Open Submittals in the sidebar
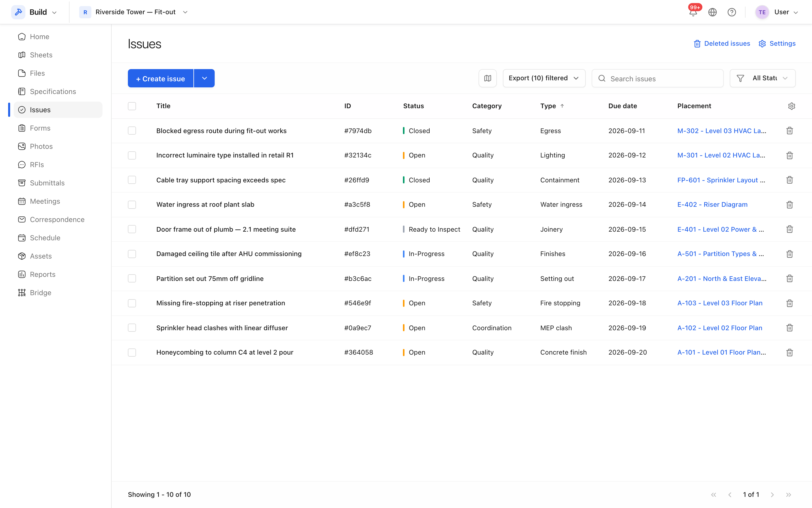The image size is (812, 508). coord(58,183)
